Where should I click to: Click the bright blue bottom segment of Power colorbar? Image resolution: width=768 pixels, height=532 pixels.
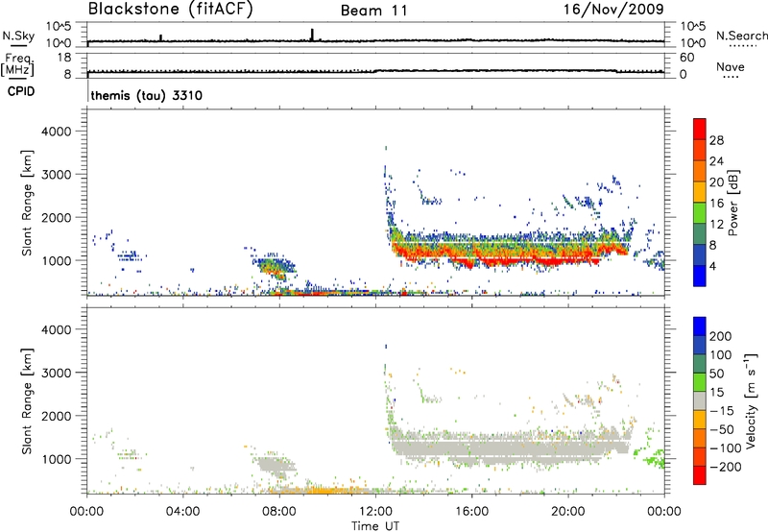700,276
